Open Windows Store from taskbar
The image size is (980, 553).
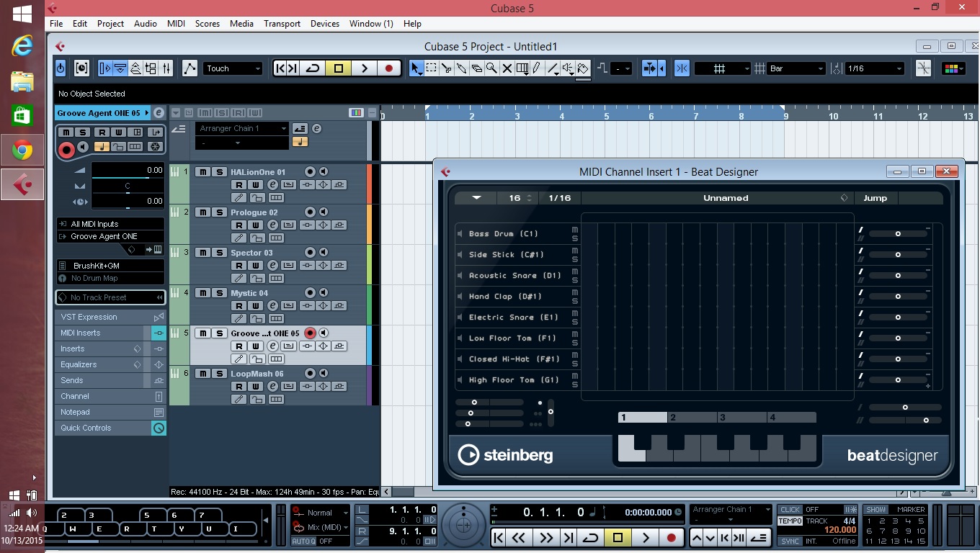pyautogui.click(x=22, y=115)
